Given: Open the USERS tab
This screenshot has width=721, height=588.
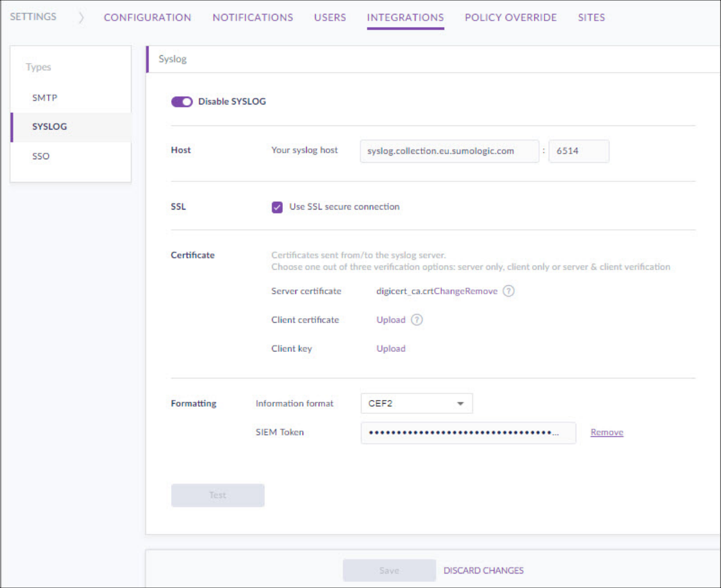Looking at the screenshot, I should tap(330, 17).
